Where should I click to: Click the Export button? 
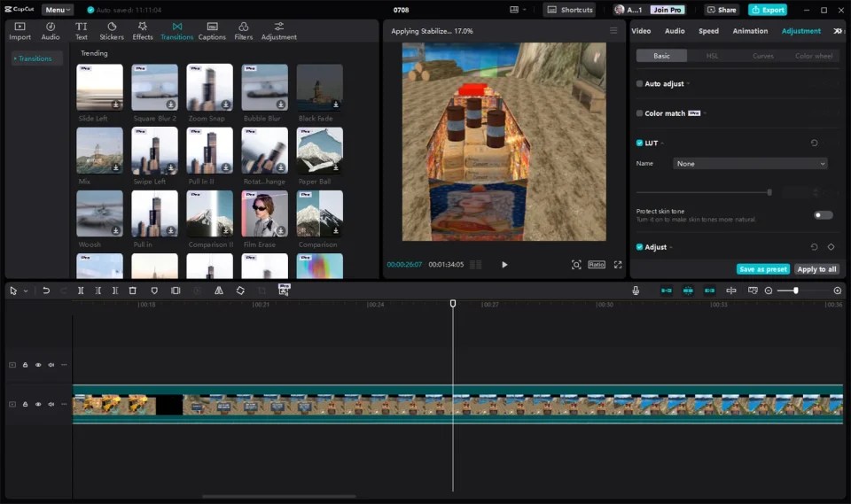(767, 10)
